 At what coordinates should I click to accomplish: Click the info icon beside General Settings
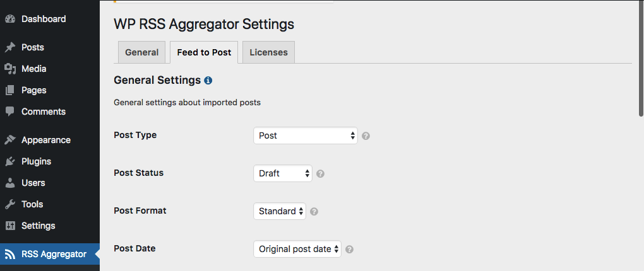[208, 81]
